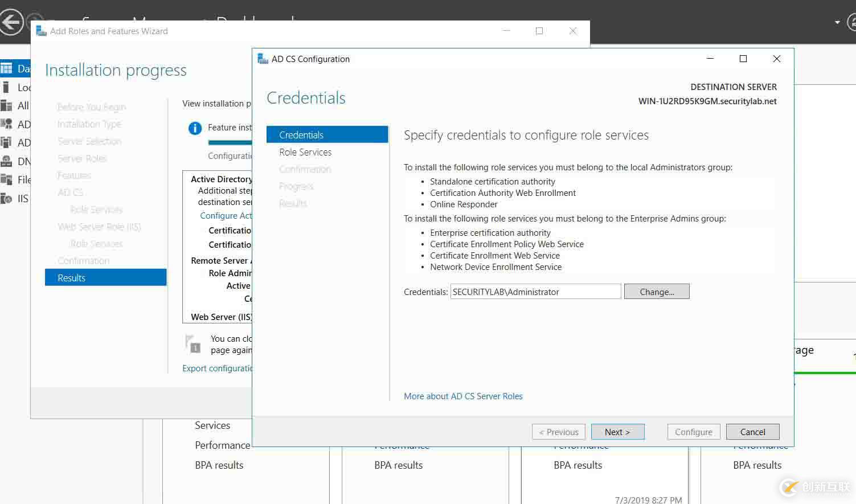Open the More about AD CS Server Roles link
The width and height of the screenshot is (856, 504).
pyautogui.click(x=463, y=396)
